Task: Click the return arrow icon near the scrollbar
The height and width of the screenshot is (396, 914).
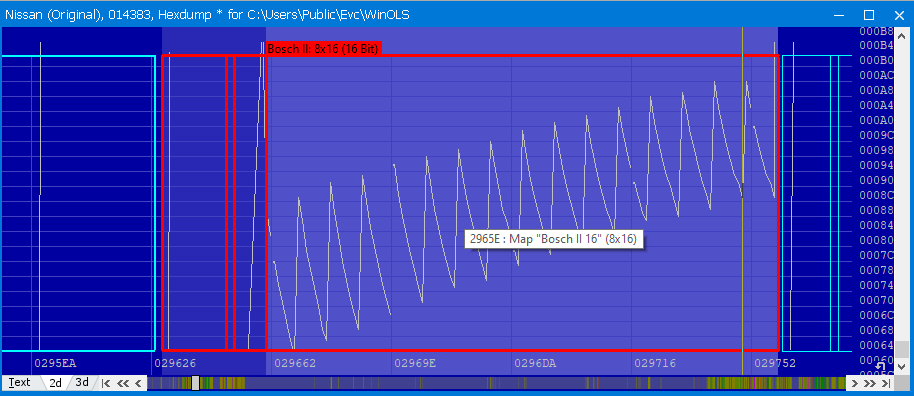Action: click(x=881, y=366)
